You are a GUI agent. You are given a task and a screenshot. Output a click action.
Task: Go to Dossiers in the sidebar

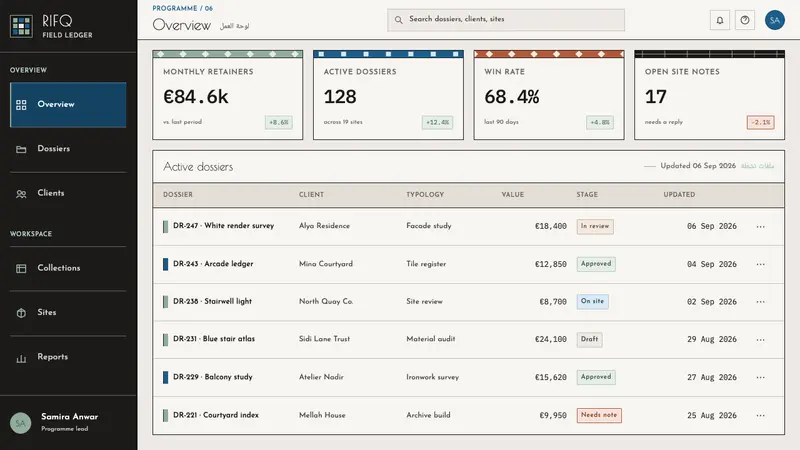click(68, 149)
